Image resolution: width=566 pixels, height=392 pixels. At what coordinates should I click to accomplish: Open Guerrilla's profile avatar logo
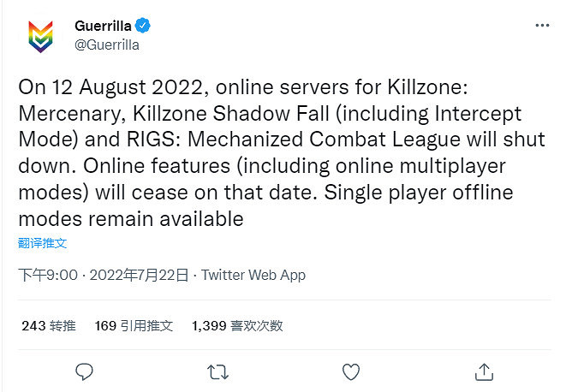(37, 35)
